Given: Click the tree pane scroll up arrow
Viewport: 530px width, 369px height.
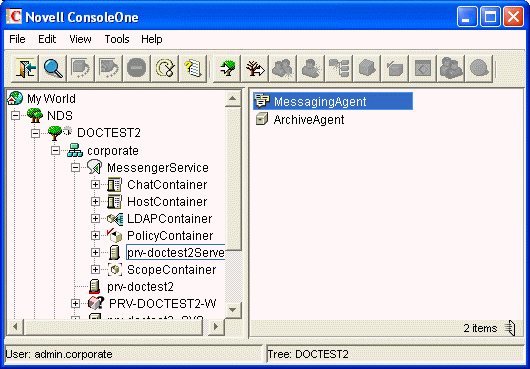Looking at the screenshot, I should coord(233,99).
